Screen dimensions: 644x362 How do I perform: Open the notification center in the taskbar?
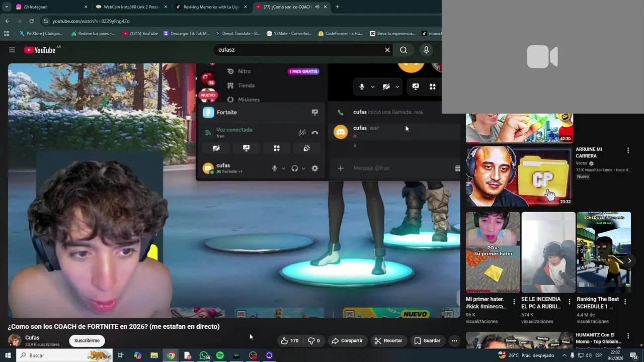[634, 355]
